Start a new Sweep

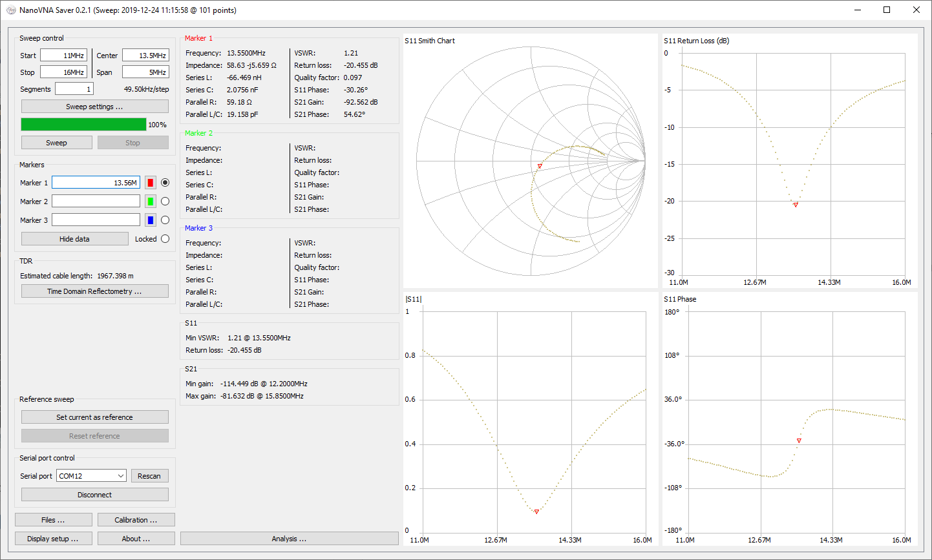pyautogui.click(x=56, y=143)
